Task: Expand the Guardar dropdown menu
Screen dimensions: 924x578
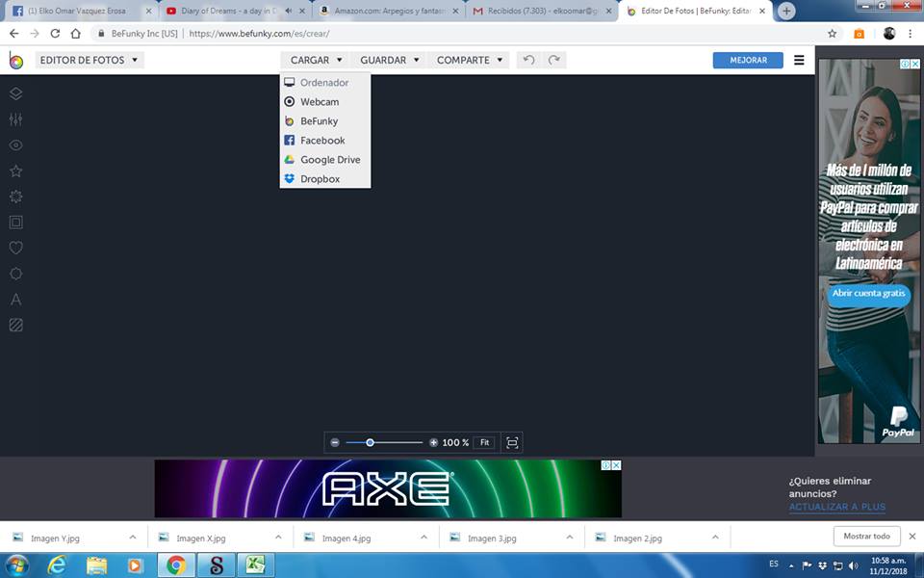Action: pos(390,60)
